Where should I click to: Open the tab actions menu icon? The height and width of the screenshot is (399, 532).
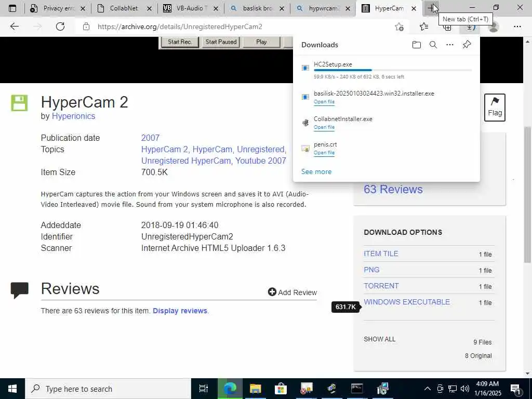[12, 8]
